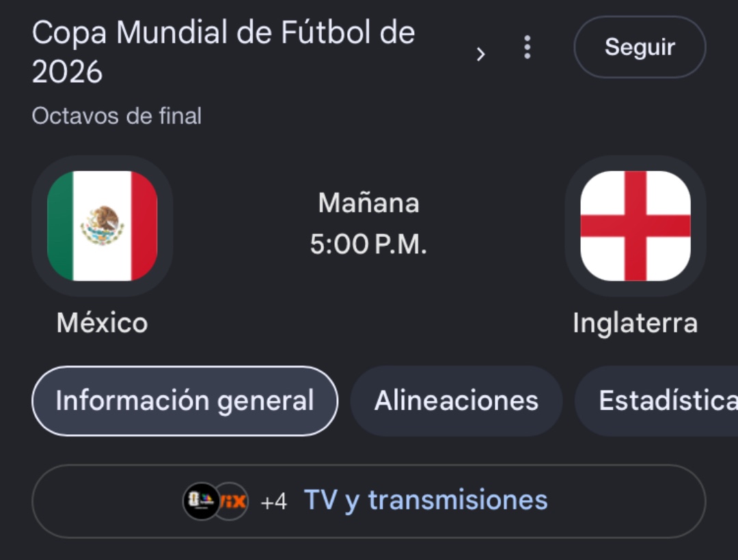
Task: Select the Octavos de final stage label
Action: 117,115
